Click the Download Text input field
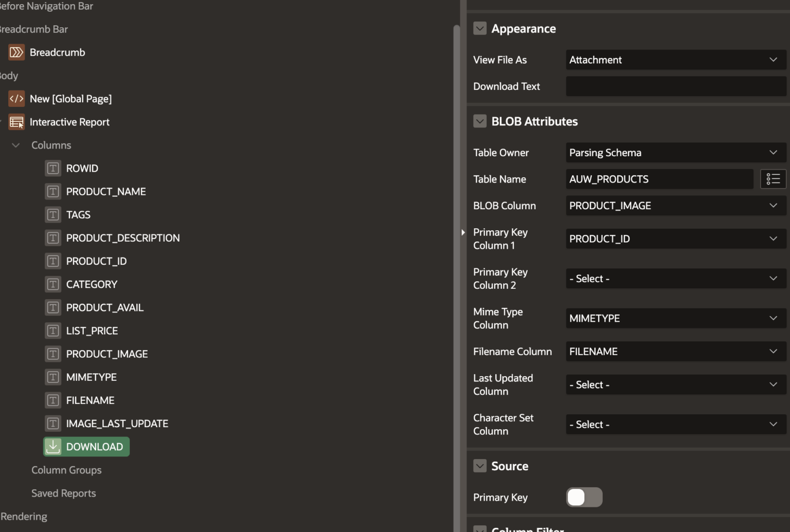The width and height of the screenshot is (790, 532). 675,86
